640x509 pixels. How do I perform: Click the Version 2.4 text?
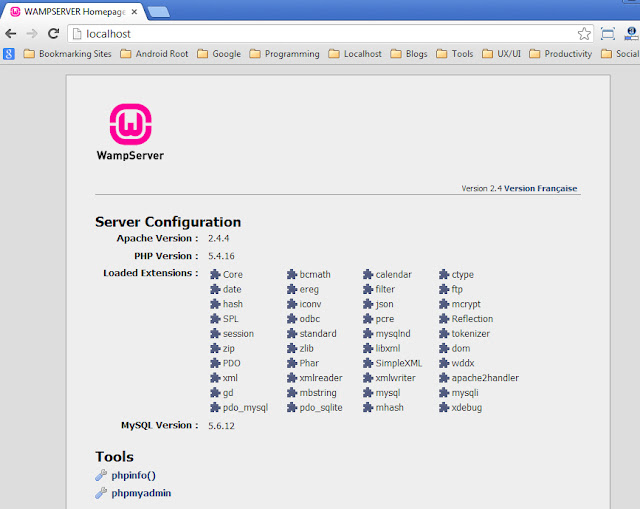[x=482, y=188]
